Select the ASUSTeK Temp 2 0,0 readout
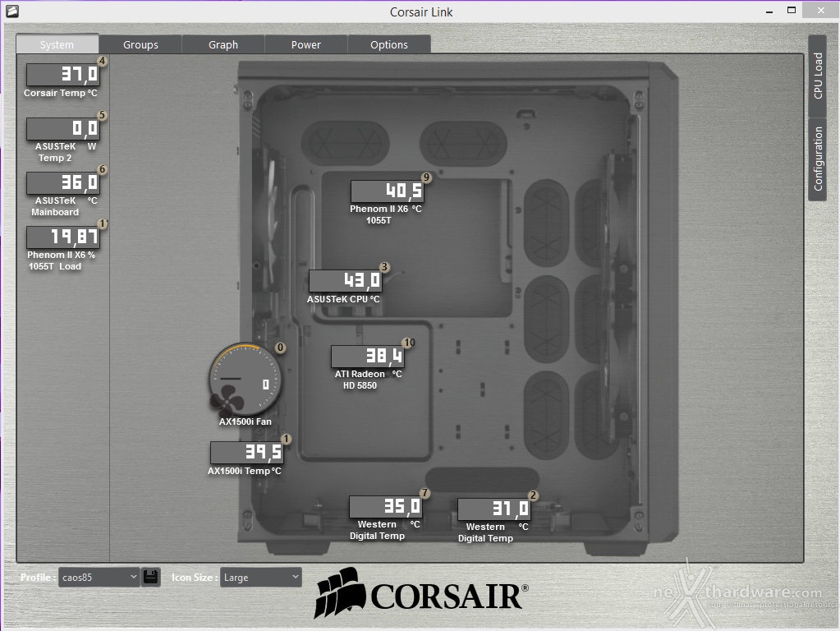This screenshot has height=631, width=840. click(63, 129)
